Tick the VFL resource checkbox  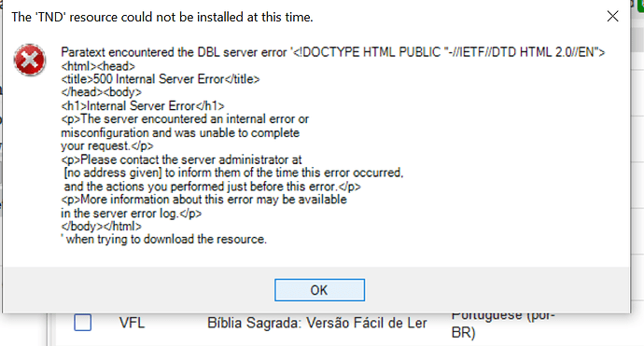point(82,323)
